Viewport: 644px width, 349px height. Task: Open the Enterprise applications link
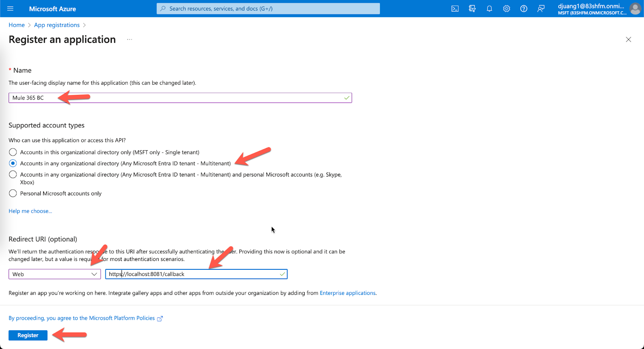pyautogui.click(x=348, y=293)
